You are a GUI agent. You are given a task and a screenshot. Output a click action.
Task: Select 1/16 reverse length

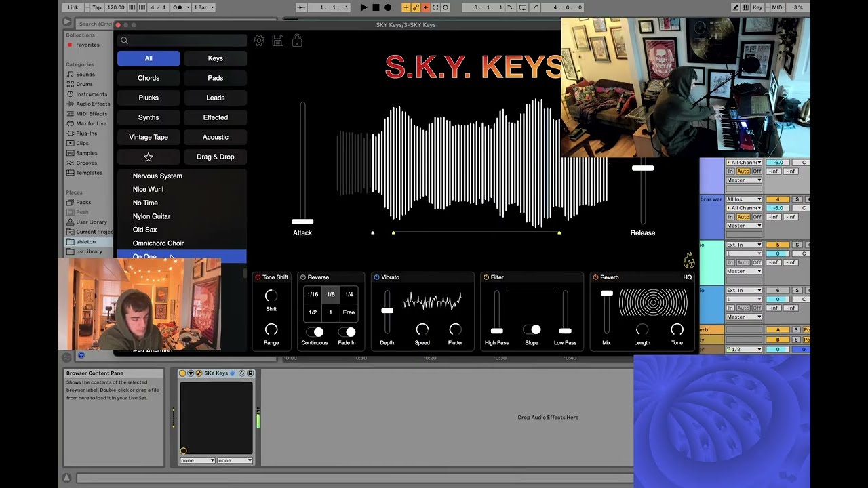tap(313, 294)
